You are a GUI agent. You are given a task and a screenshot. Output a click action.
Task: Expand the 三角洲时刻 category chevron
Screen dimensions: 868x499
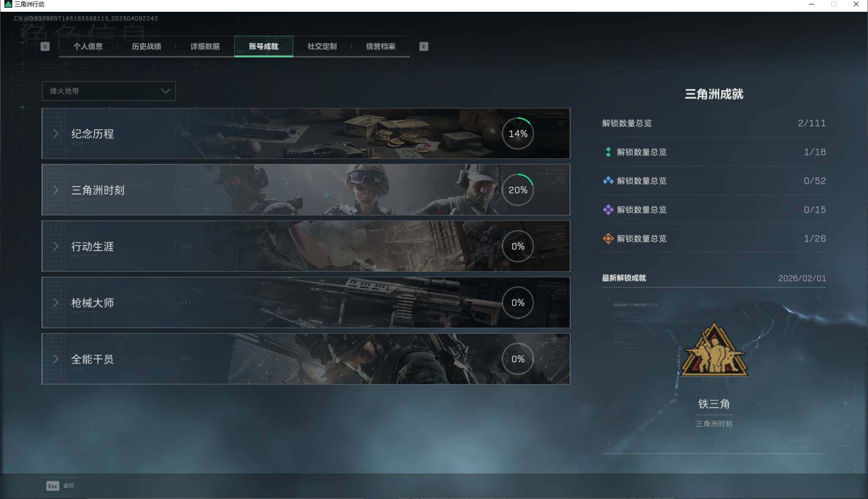[55, 190]
